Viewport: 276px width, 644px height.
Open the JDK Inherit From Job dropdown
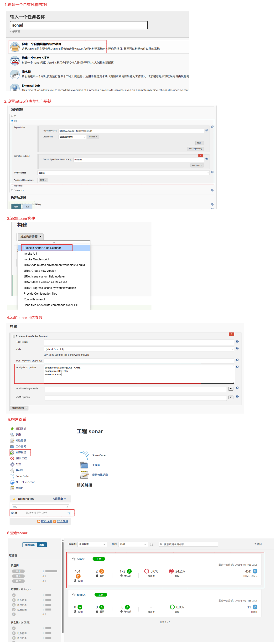tap(139, 349)
